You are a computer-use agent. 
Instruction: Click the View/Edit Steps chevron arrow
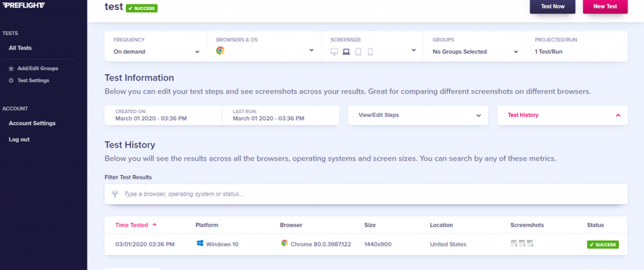[x=479, y=116]
